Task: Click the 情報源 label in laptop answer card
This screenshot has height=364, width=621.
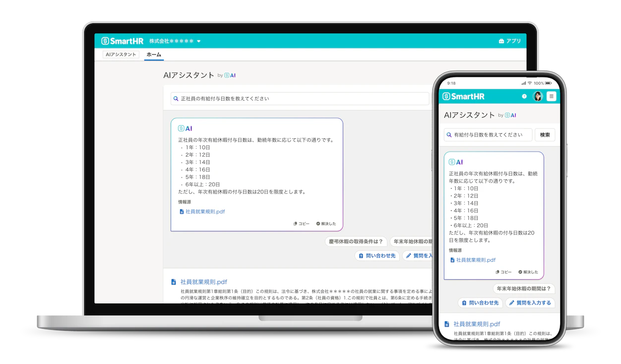Action: click(x=185, y=202)
